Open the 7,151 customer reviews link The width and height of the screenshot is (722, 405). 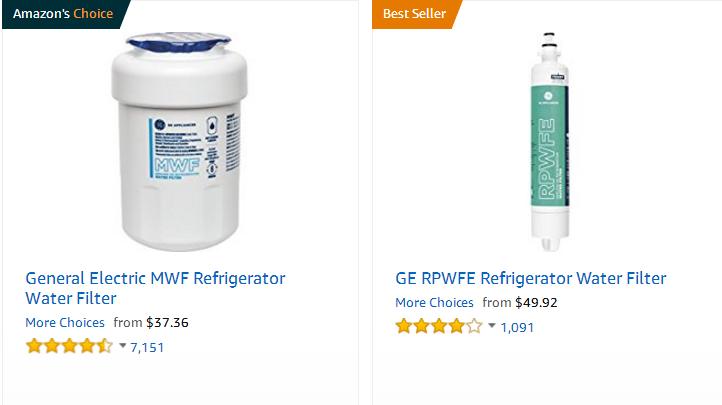pyautogui.click(x=147, y=347)
